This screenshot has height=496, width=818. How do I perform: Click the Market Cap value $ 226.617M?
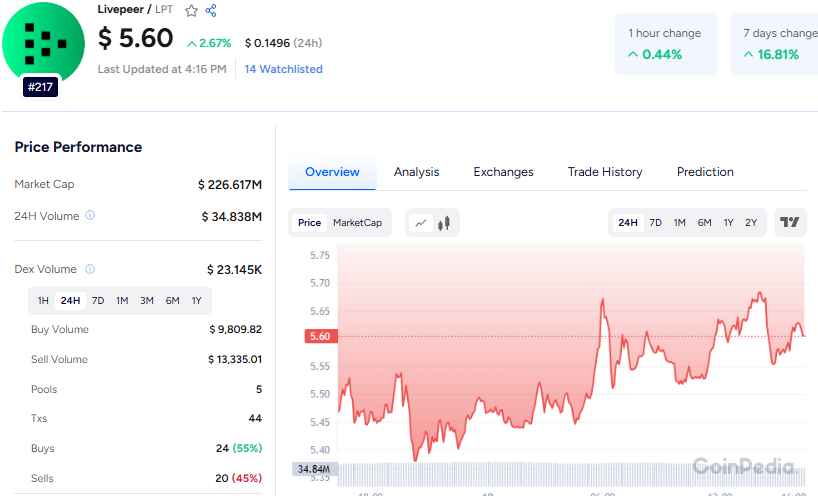tap(230, 185)
